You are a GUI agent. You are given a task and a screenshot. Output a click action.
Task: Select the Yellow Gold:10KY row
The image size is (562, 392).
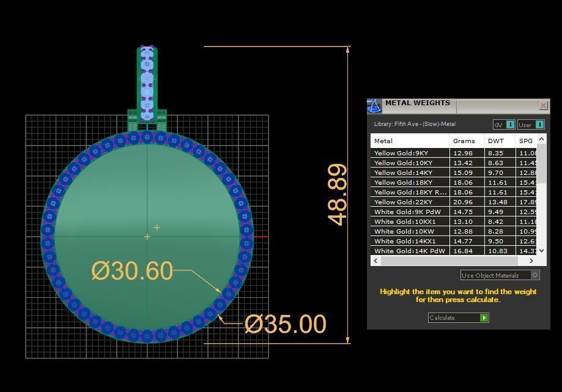tap(453, 163)
